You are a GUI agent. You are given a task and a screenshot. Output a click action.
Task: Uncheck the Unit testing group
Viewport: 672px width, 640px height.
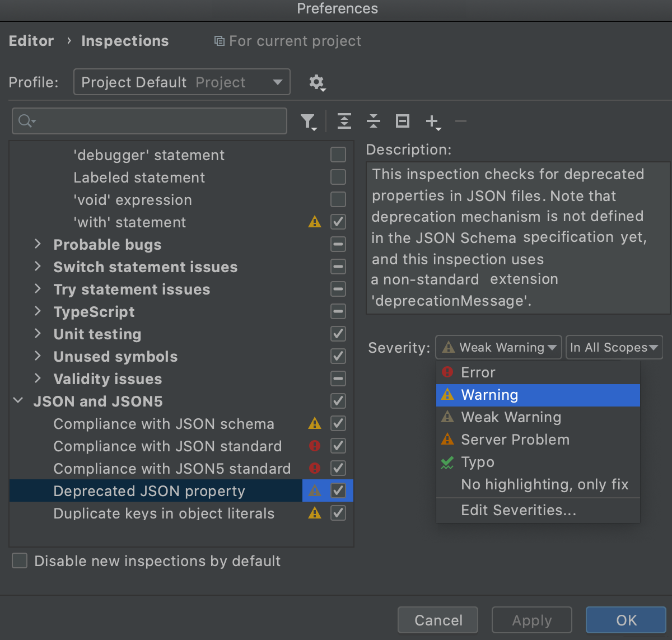(338, 334)
